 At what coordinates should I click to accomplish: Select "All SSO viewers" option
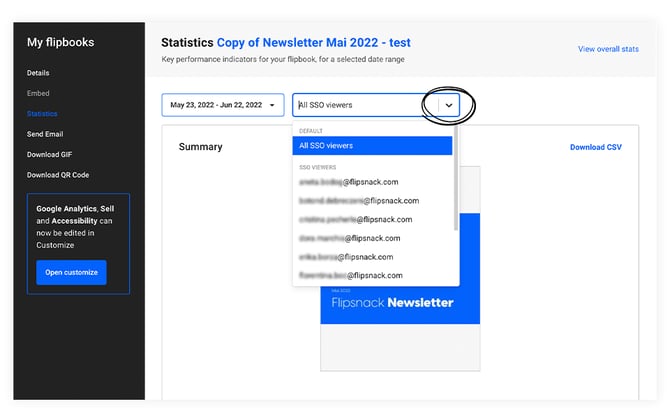pyautogui.click(x=374, y=146)
